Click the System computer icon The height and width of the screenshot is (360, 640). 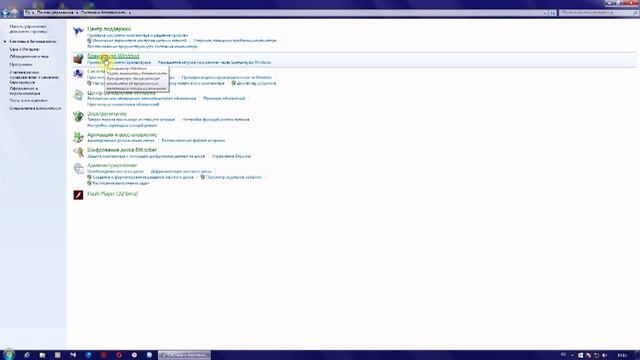(78, 74)
